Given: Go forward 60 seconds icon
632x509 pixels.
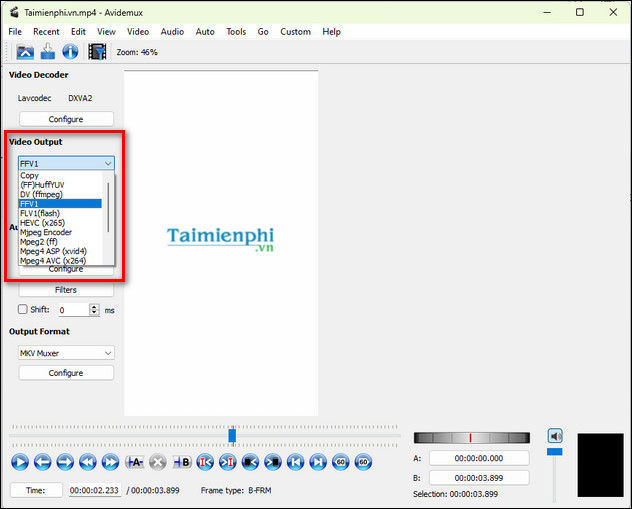Looking at the screenshot, I should [x=363, y=462].
